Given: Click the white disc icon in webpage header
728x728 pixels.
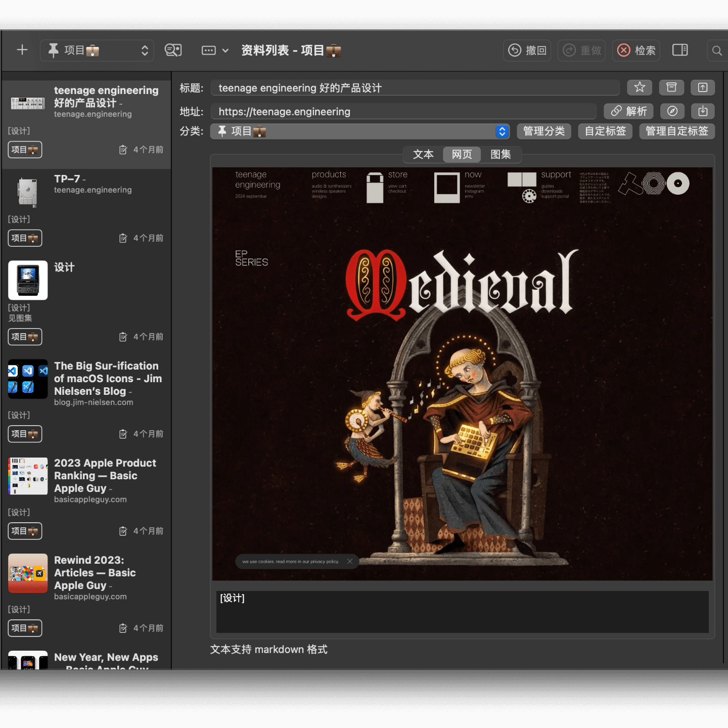Looking at the screenshot, I should 678,184.
